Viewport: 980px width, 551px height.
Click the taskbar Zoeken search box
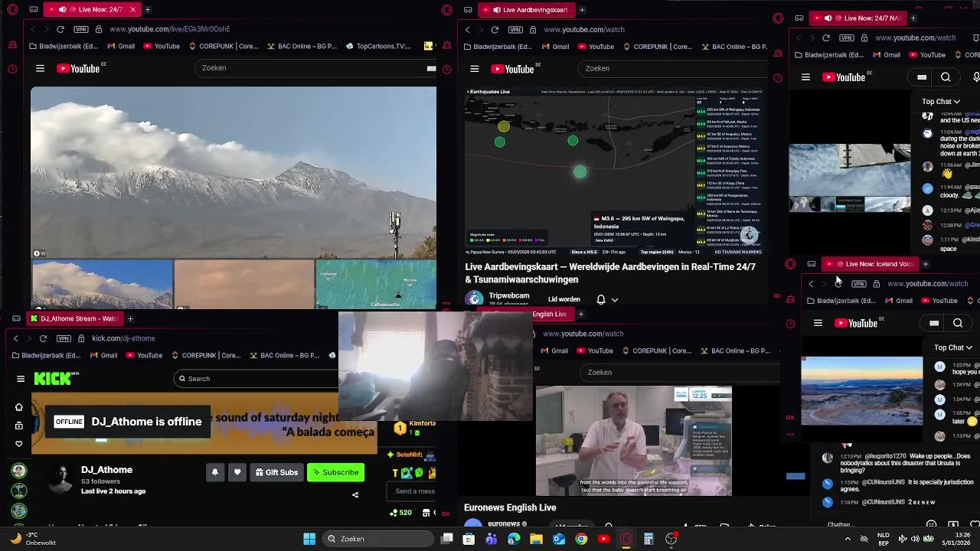click(x=377, y=539)
